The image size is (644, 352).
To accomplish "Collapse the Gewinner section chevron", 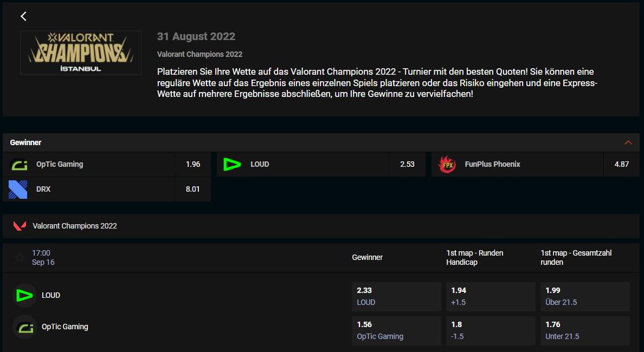I will tap(628, 142).
